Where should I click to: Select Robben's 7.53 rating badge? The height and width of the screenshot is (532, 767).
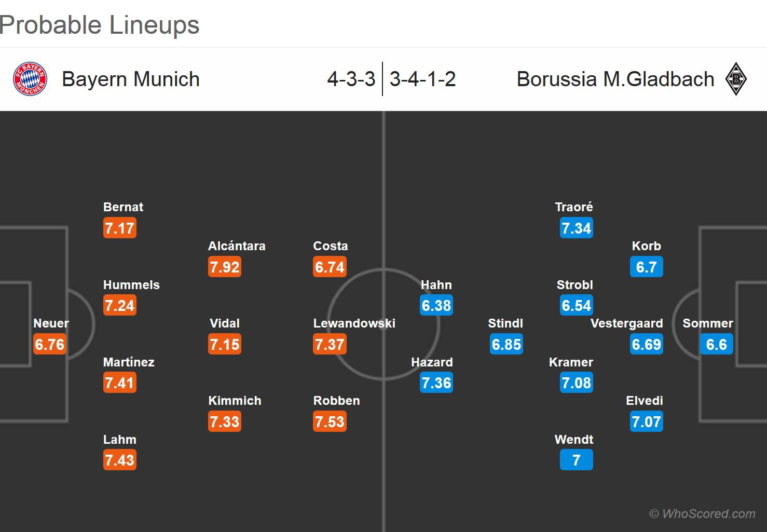click(330, 421)
